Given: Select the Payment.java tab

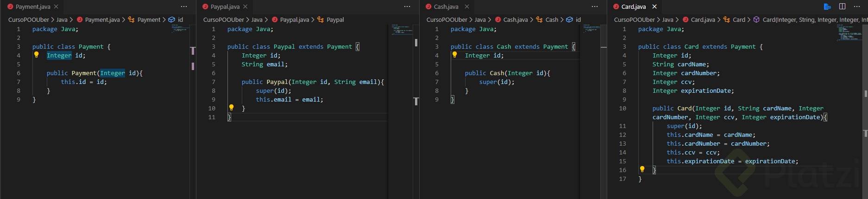Looking at the screenshot, I should tap(32, 6).
